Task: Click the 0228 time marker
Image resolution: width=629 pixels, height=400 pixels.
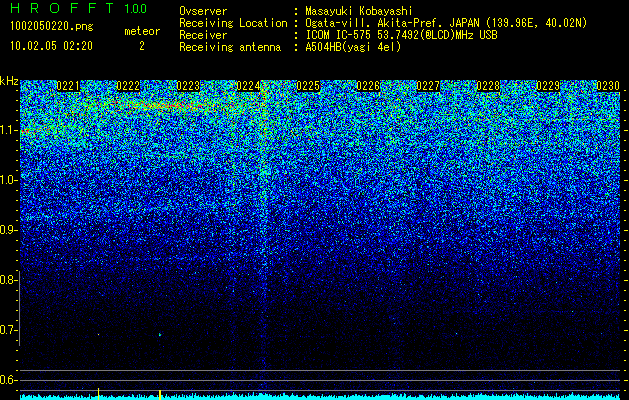Action: (488, 86)
